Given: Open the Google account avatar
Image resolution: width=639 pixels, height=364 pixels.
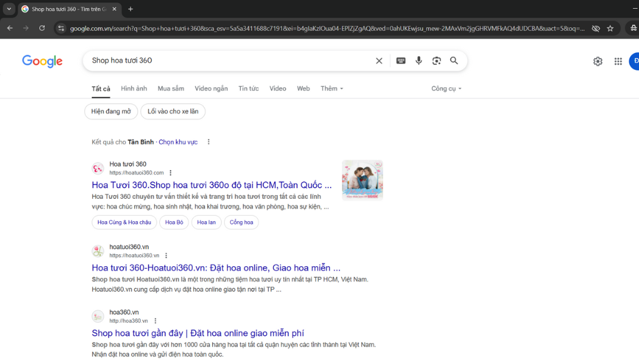Looking at the screenshot, I should tap(635, 61).
